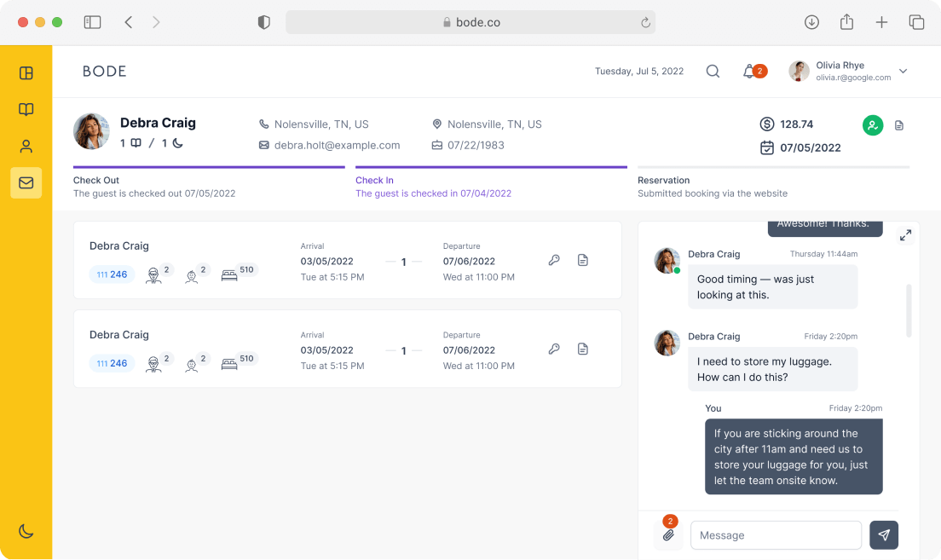Open the notifications bell with badge 2

click(x=754, y=72)
